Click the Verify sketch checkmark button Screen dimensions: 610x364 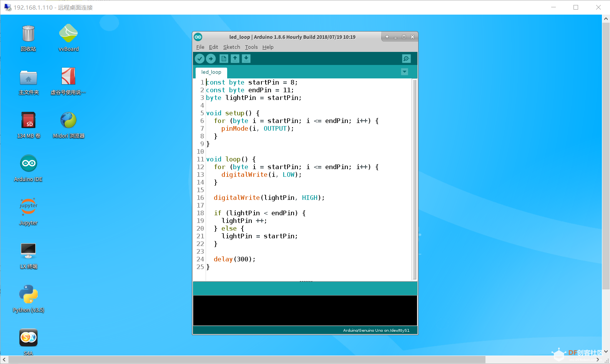[199, 58]
